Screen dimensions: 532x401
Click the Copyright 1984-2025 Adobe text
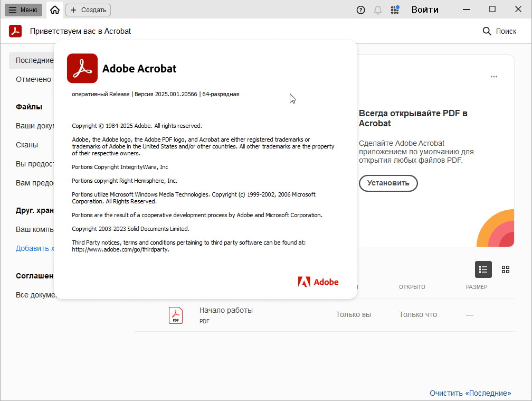[x=137, y=126]
